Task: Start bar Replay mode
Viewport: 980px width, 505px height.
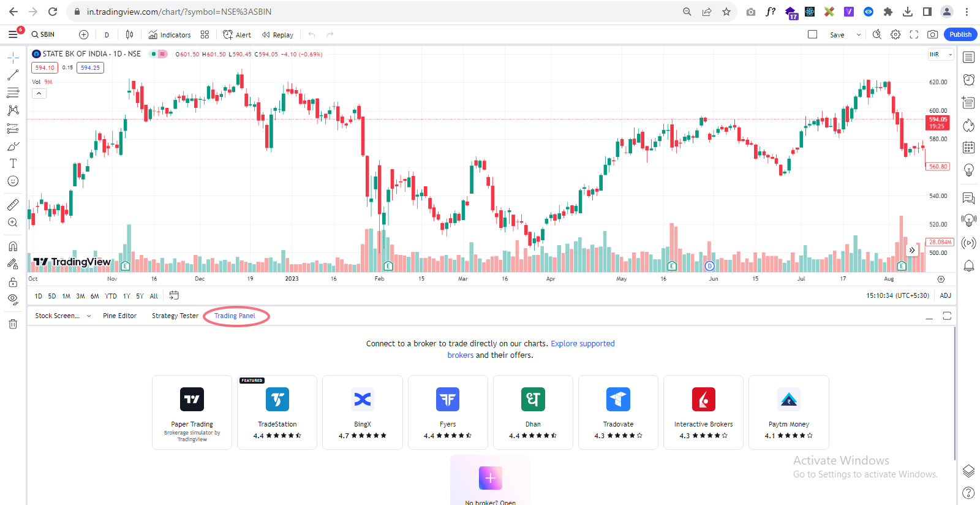Action: click(x=277, y=34)
